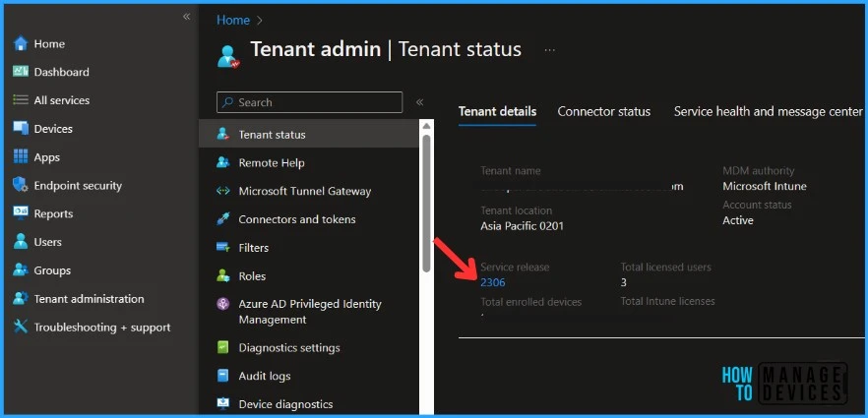Viewport: 868px width, 418px height.
Task: Switch to the Tenant details tab
Action: (x=497, y=112)
